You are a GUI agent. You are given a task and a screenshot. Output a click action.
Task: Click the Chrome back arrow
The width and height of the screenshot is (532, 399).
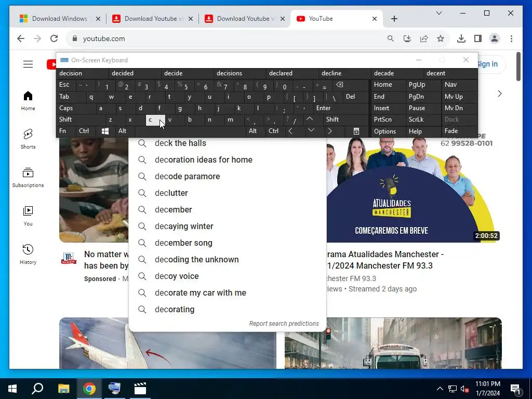click(x=21, y=38)
